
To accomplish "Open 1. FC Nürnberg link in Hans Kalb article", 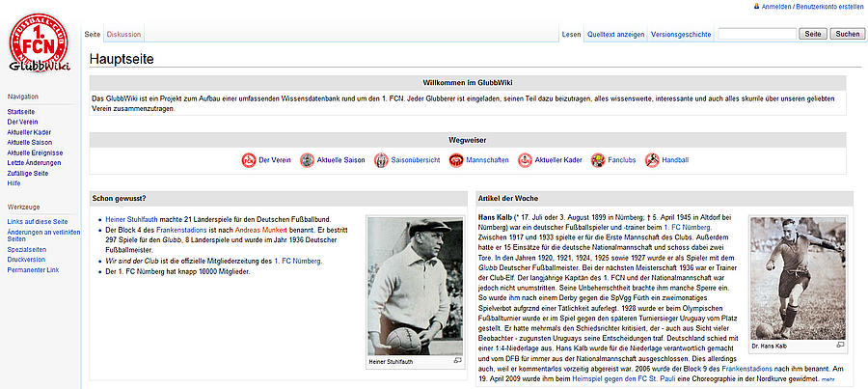I will 688,227.
